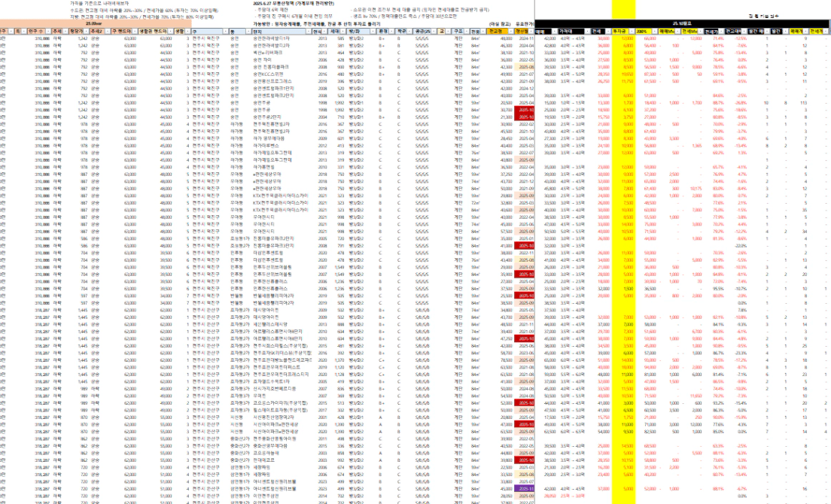Image resolution: width=831 pixels, height=504 pixels.
Task: Select the 25.09ver merged header cell
Action: (93, 23)
